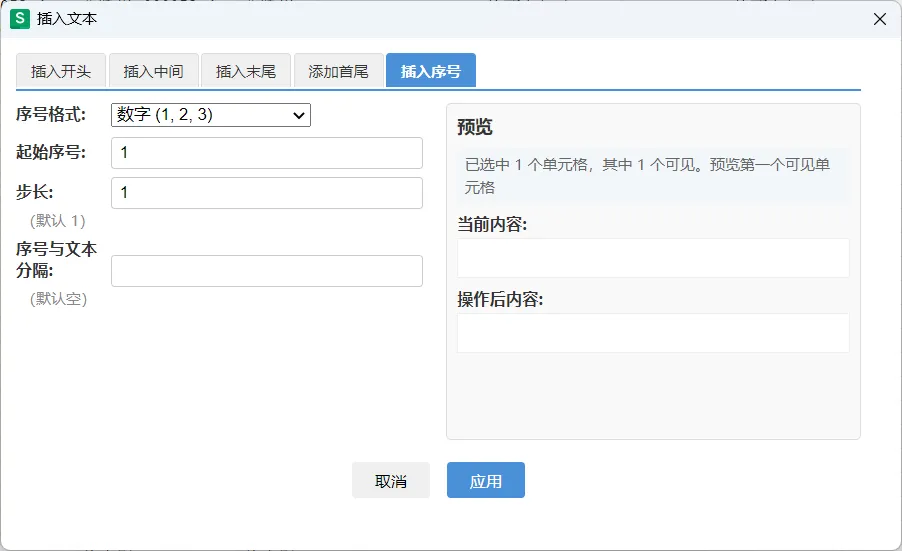
Task: Click the 序号格式 label
Action: [x=51, y=114]
